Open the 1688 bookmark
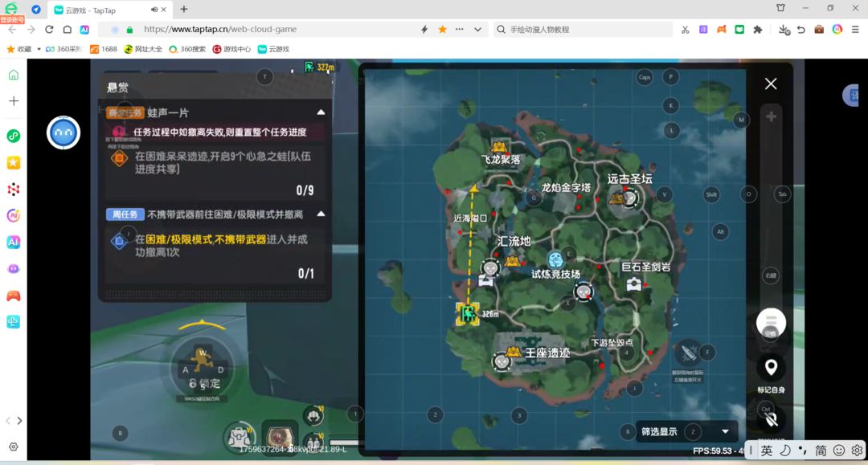Image resolution: width=868 pixels, height=465 pixels. 104,49
